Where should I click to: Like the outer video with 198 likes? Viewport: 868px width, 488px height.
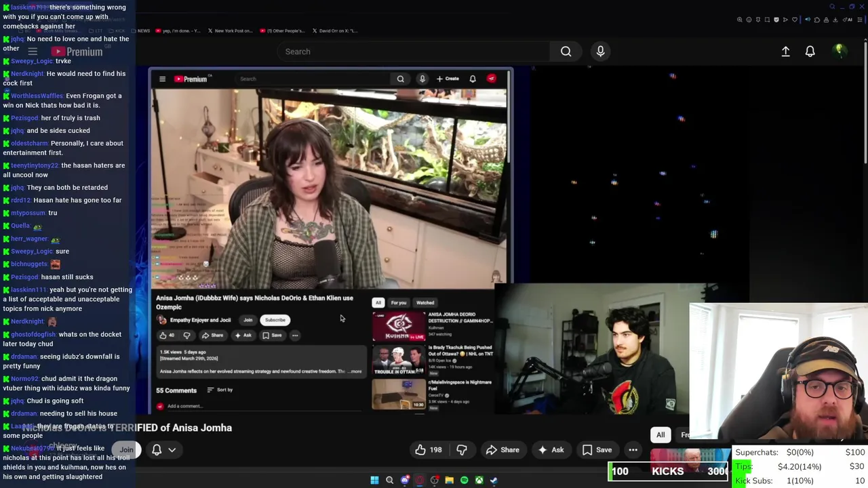429,450
